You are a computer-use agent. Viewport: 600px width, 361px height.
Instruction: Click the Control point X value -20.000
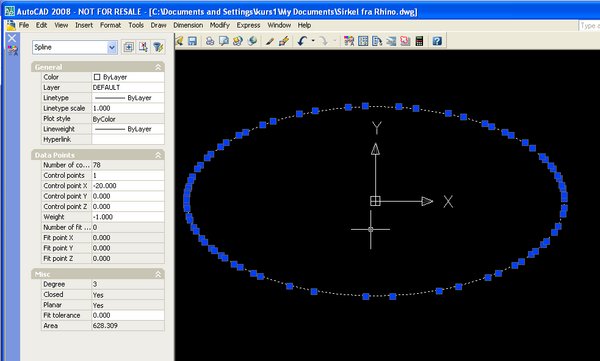pos(128,186)
